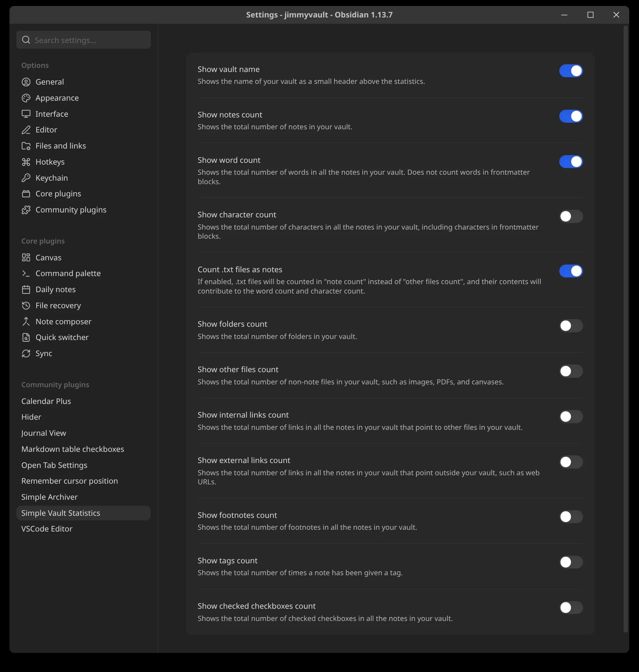Minimize the Settings window
This screenshot has width=639, height=672.
pyautogui.click(x=564, y=15)
